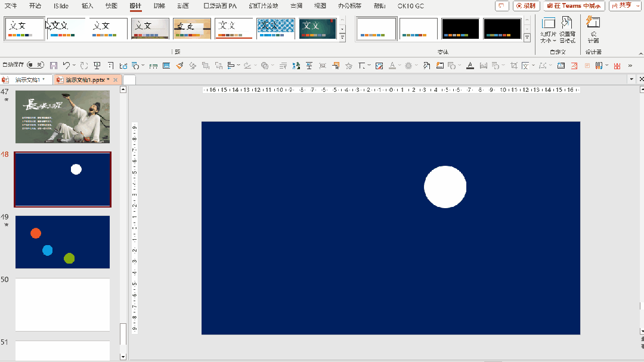Viewport: 644px width, 362px height.
Task: Apply the first Office theme thumbnail
Action: [x=24, y=29]
